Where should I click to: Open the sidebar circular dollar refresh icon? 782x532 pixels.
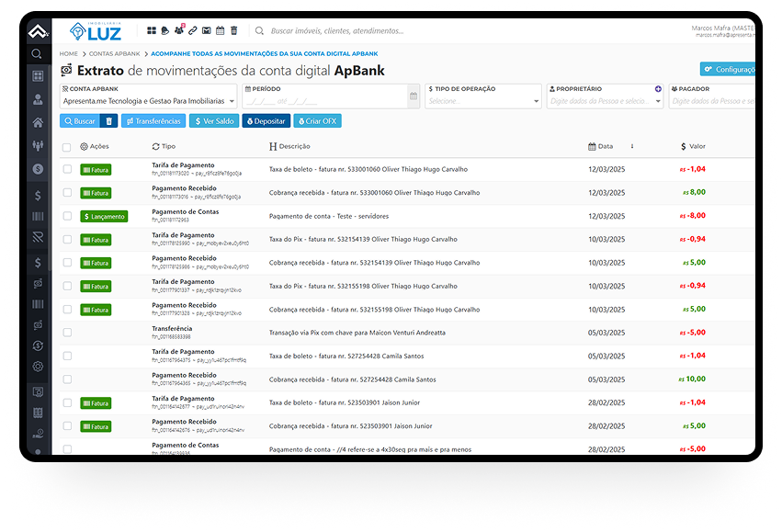click(38, 345)
